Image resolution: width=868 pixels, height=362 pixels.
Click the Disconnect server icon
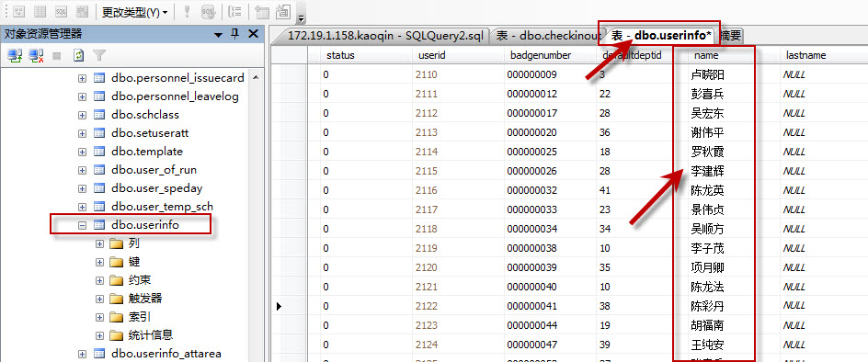[x=37, y=55]
